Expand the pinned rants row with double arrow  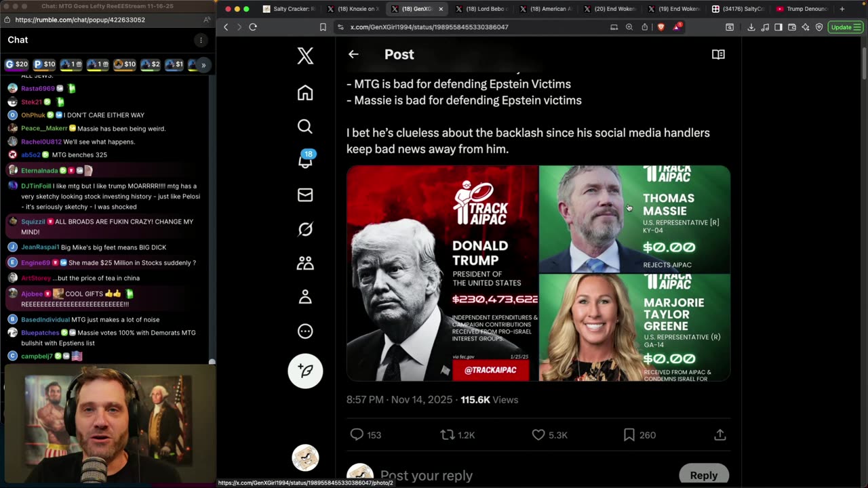203,65
